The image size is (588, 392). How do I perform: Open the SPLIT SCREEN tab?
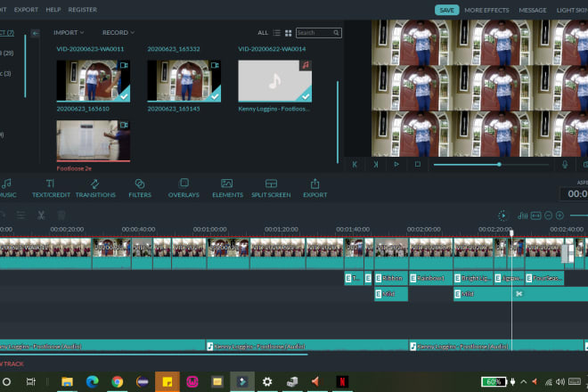click(x=271, y=188)
